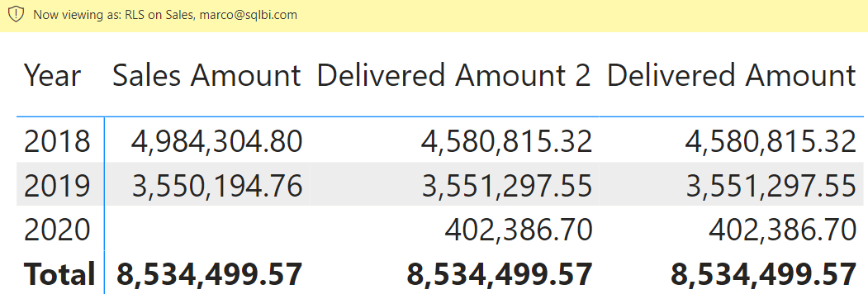Viewport: 868px width, 299px height.
Task: Click 2020 Delivered Amount 2 value 402,386.70
Action: 519,230
